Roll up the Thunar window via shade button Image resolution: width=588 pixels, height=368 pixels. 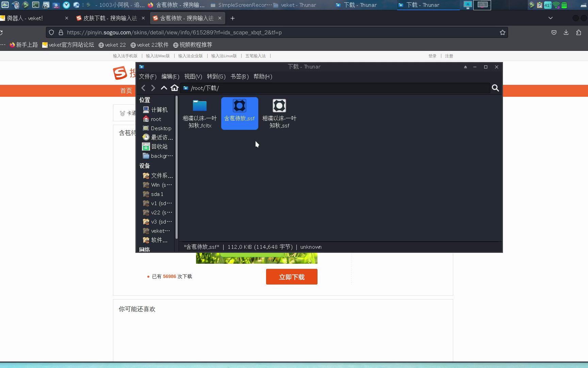[x=465, y=67]
